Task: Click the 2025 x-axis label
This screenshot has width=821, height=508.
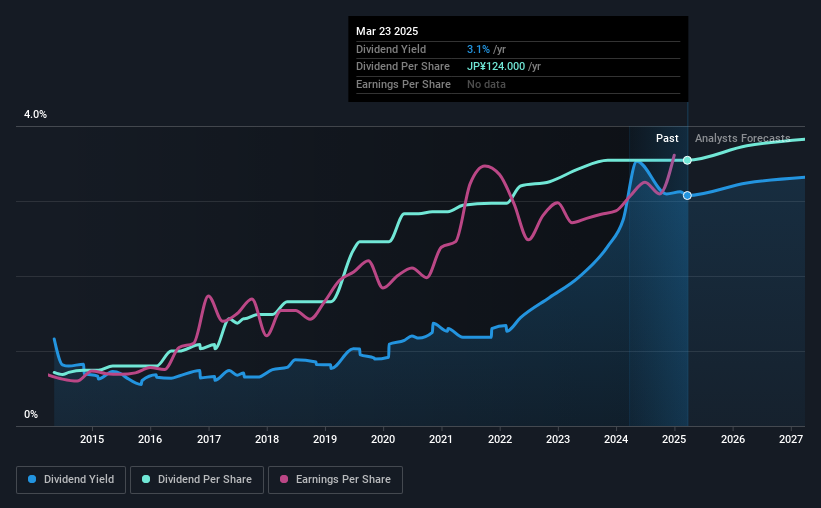Action: pyautogui.click(x=674, y=439)
